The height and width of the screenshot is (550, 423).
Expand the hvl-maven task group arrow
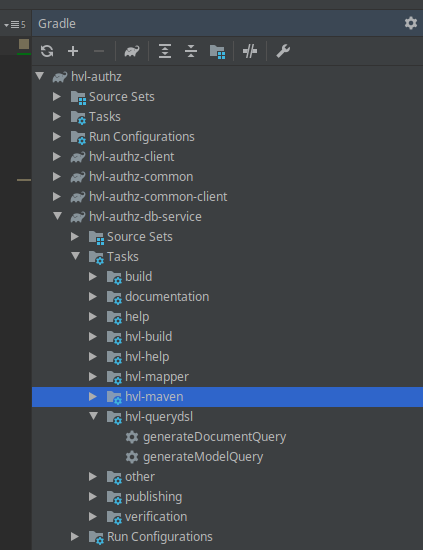tap(93, 397)
